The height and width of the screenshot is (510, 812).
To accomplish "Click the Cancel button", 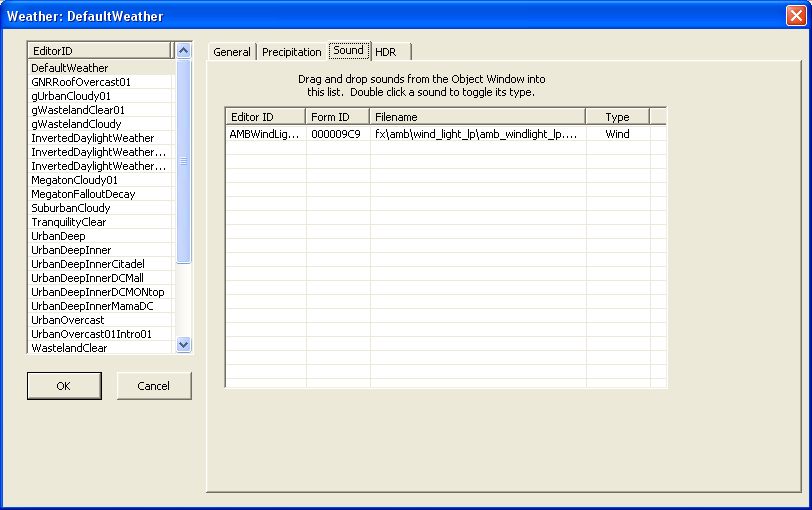I will pos(154,386).
